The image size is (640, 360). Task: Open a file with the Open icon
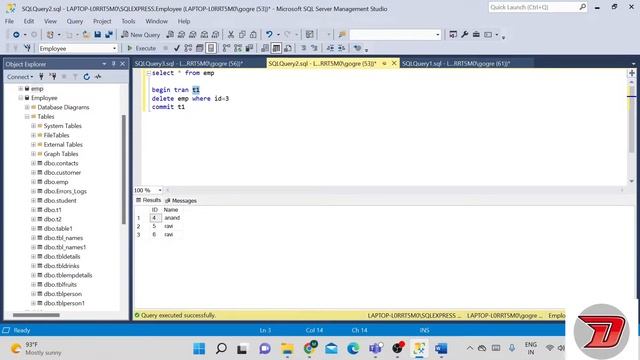86,35
